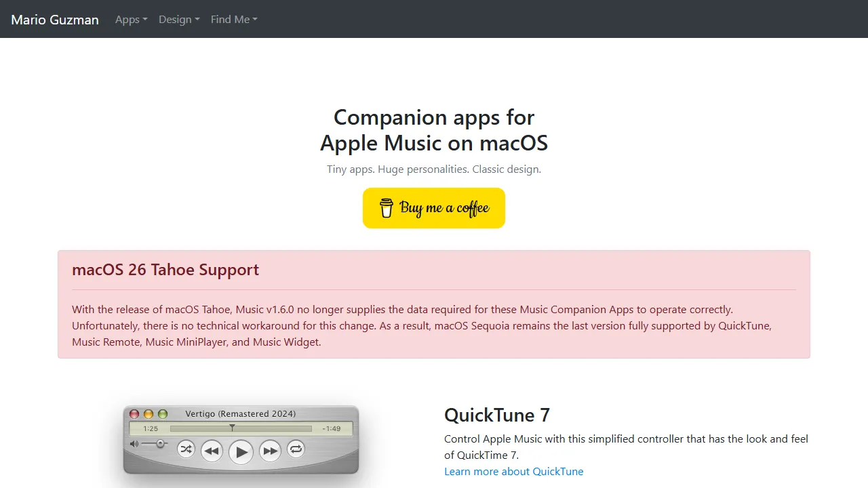Click the speaker volume icon in the player
Viewport: 868px width, 488px height.
(x=134, y=443)
